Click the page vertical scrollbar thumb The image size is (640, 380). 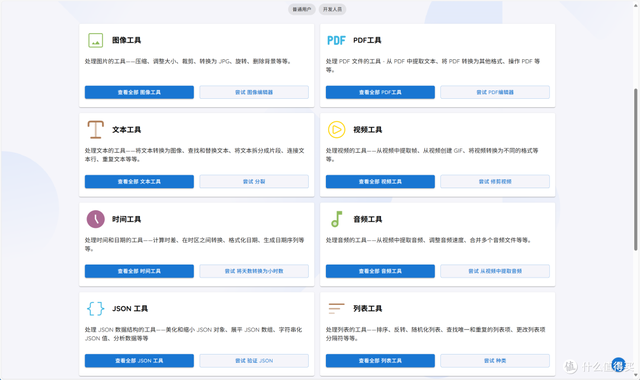pos(636,169)
